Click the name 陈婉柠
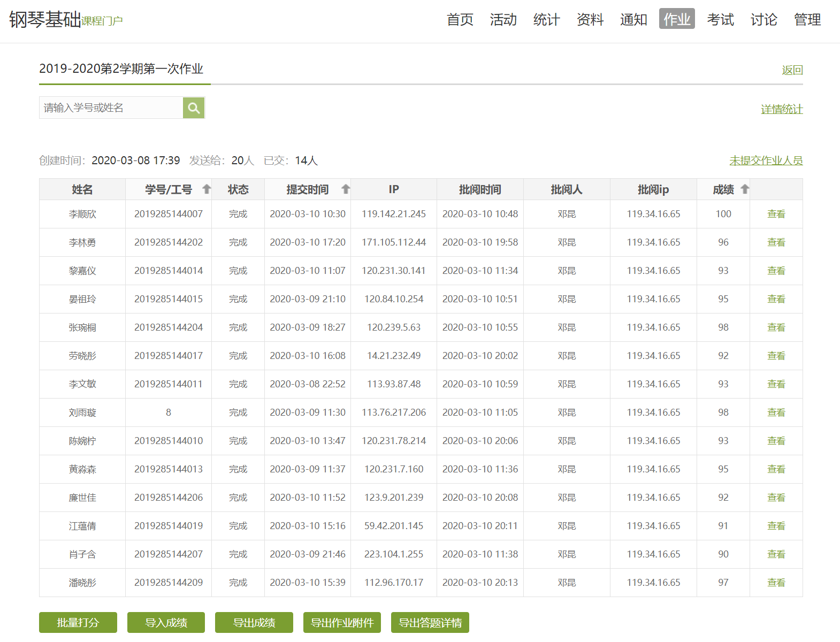Viewport: 840px width, 642px height. tap(82, 441)
